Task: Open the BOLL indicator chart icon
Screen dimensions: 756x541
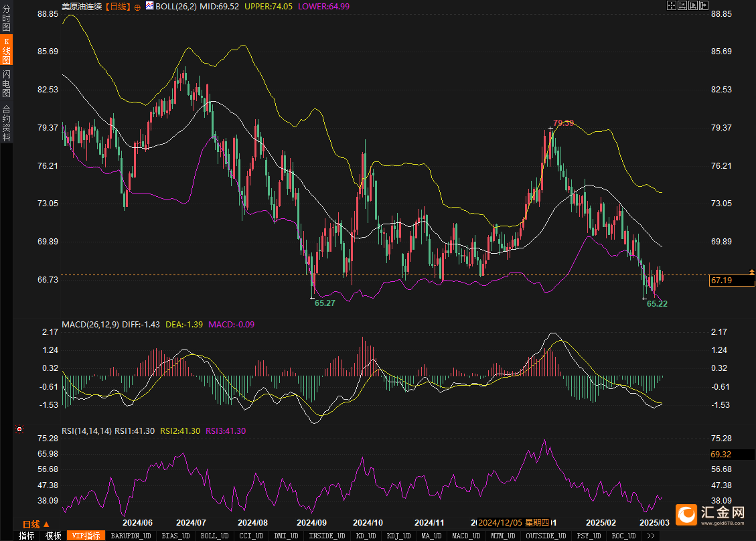Action: pyautogui.click(x=149, y=6)
